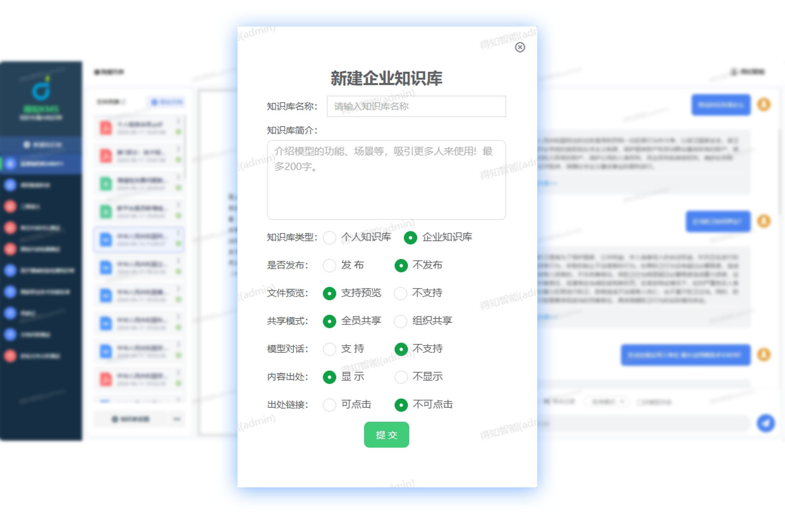The width and height of the screenshot is (785, 532).
Task: Select 不支持 for model dialogue
Action: coord(401,349)
